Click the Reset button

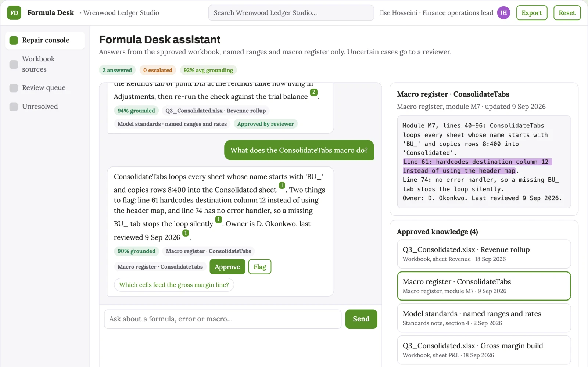pyautogui.click(x=567, y=13)
